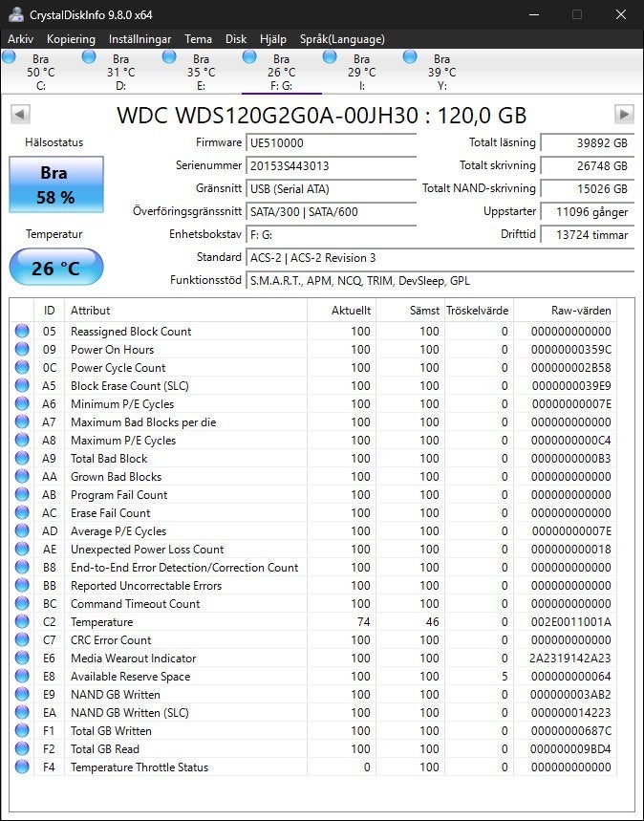
Task: Select the I: disk tab at 29 °C
Action: click(x=361, y=72)
